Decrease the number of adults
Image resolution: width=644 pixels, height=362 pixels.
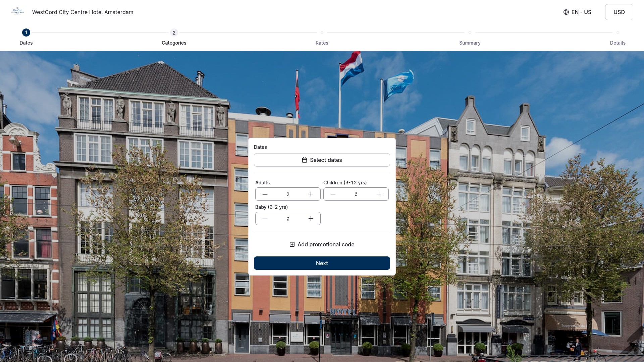pos(265,194)
